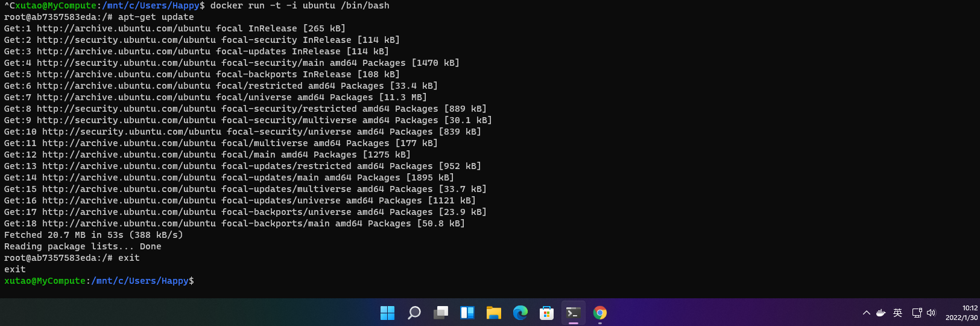Click the 'Get:9' focal-security/multiverse line
The height and width of the screenshot is (326, 980).
[248, 120]
